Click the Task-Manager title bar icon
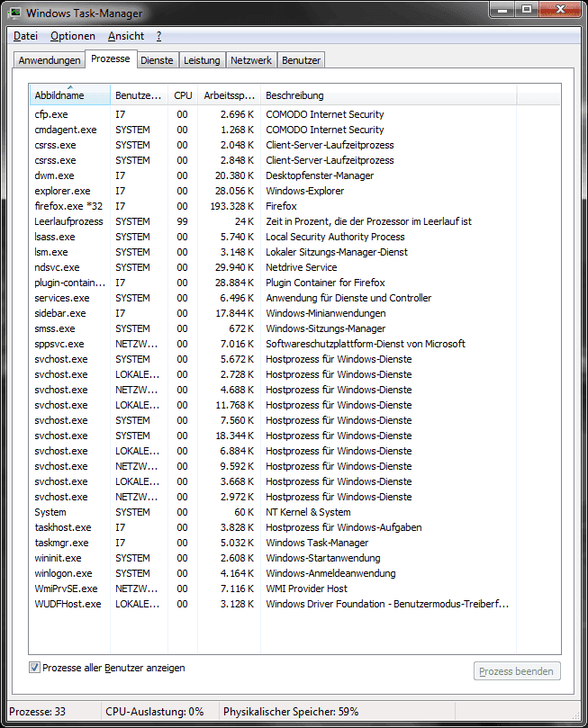The height and width of the screenshot is (728, 588). point(15,13)
